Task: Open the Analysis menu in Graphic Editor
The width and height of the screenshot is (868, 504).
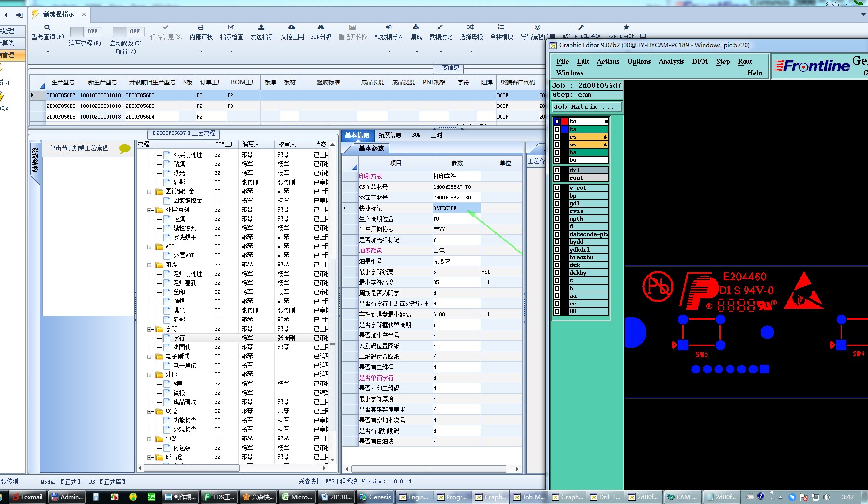Action: click(671, 62)
